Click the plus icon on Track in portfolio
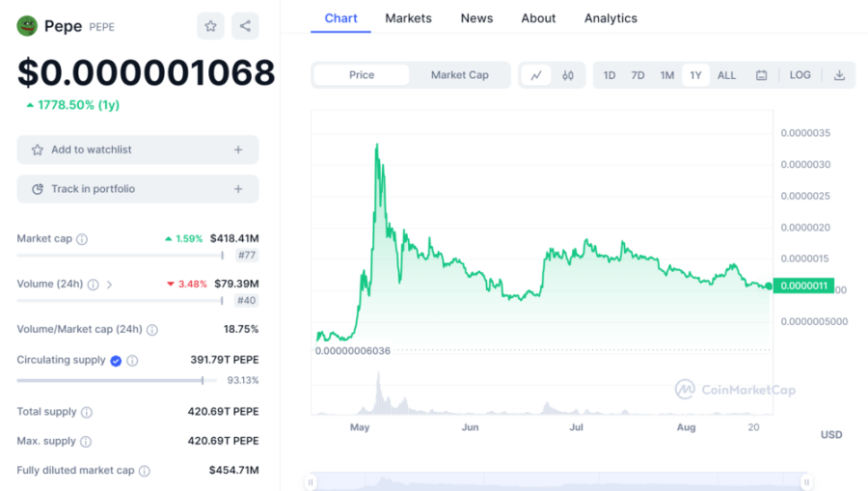 pos(238,189)
